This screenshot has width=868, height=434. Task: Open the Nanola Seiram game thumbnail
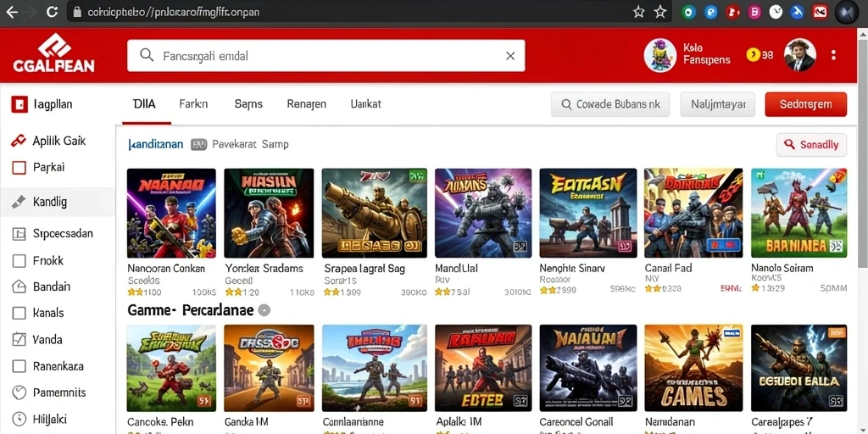pyautogui.click(x=798, y=213)
